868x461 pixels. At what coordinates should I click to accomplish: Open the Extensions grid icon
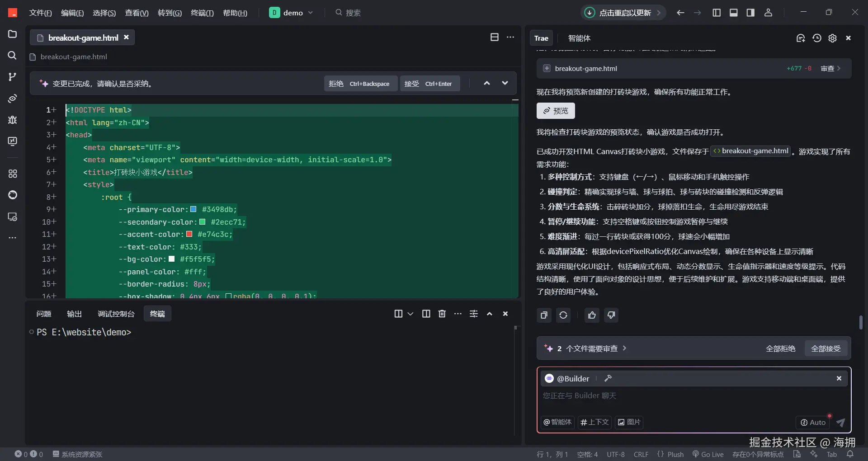(x=12, y=174)
